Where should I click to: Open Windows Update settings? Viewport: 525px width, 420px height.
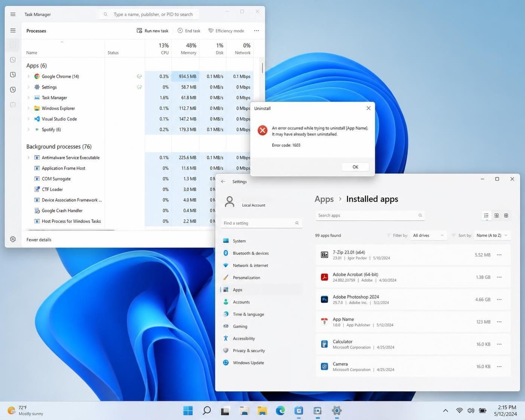[x=261, y=363]
